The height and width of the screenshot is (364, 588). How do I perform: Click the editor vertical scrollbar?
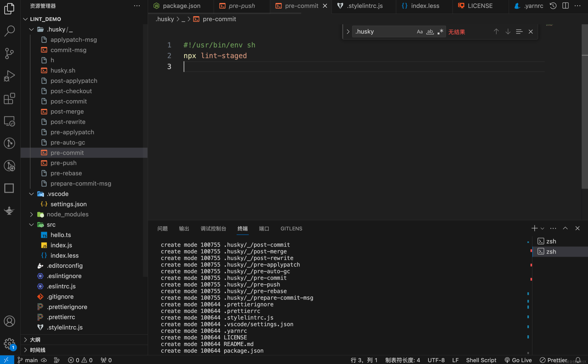pos(585,107)
